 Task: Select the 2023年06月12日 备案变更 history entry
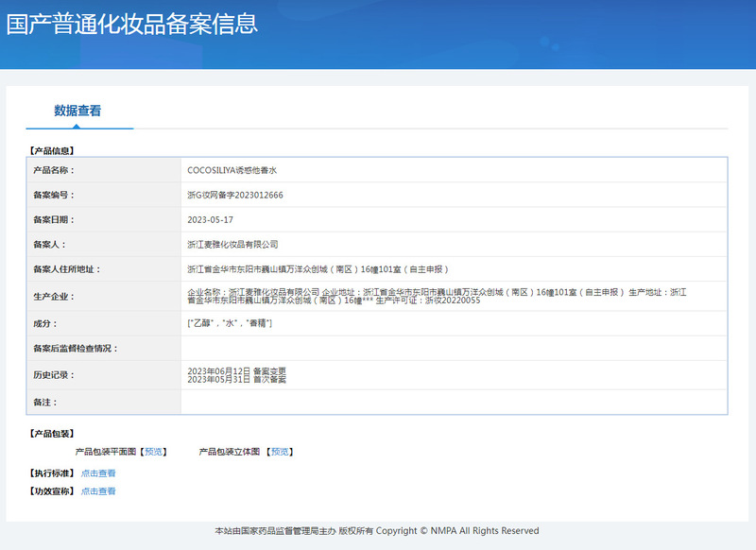237,370
